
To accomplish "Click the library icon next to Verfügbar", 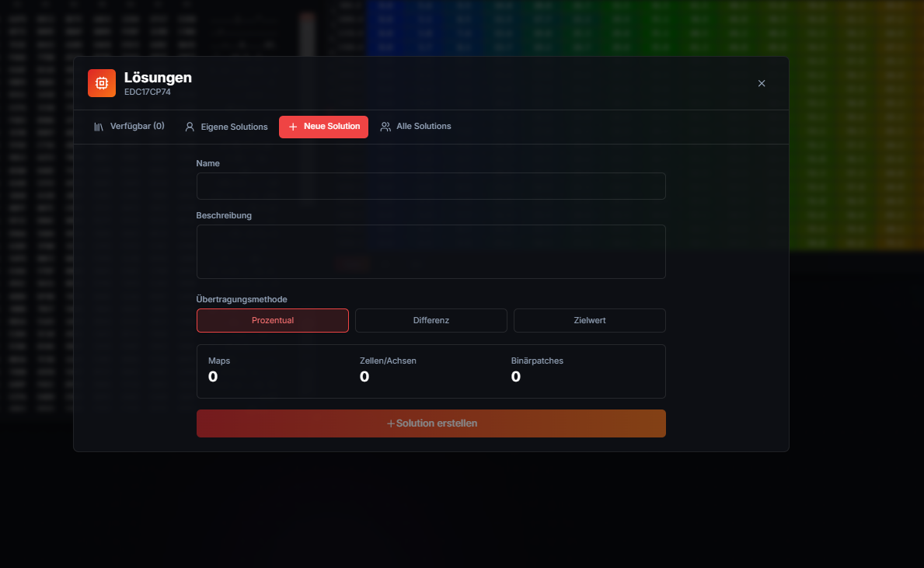I will pyautogui.click(x=99, y=127).
